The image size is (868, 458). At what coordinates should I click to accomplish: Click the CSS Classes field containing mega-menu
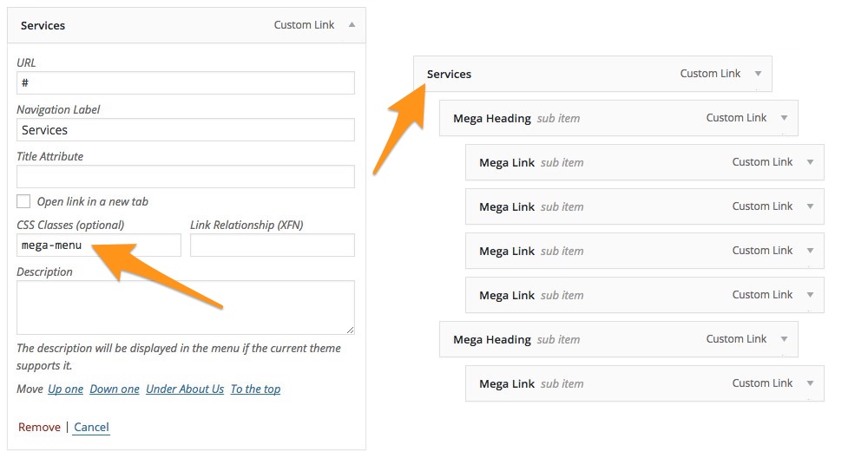coord(99,245)
